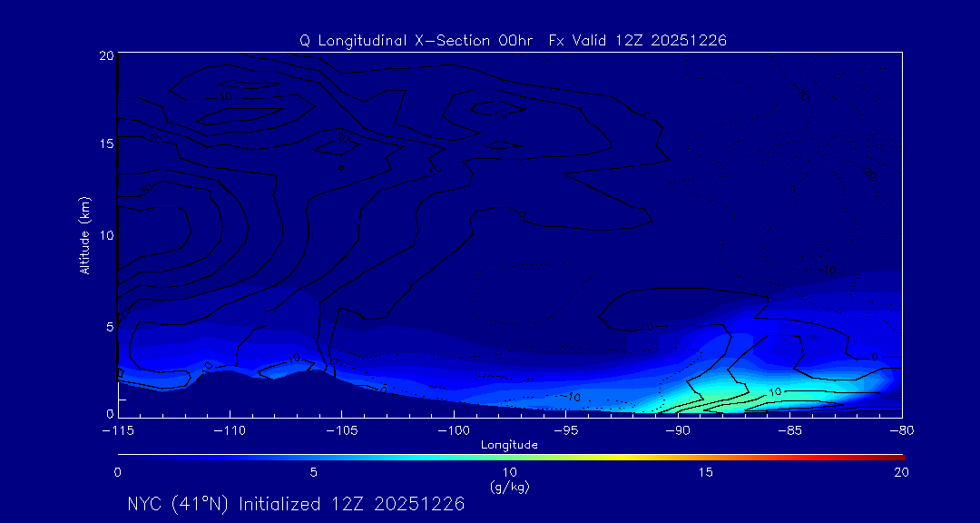The height and width of the screenshot is (523, 980).
Task: Click the color scale bar gradient
Action: pyautogui.click(x=511, y=458)
